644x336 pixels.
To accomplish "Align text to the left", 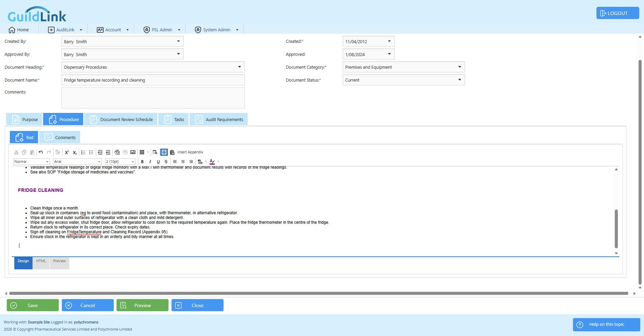I will [x=175, y=162].
